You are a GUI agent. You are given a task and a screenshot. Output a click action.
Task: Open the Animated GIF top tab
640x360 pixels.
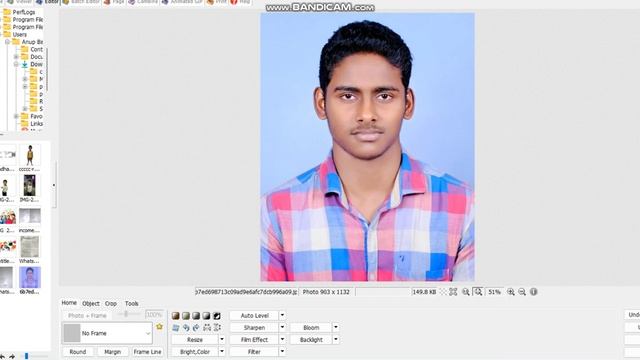[182, 2]
